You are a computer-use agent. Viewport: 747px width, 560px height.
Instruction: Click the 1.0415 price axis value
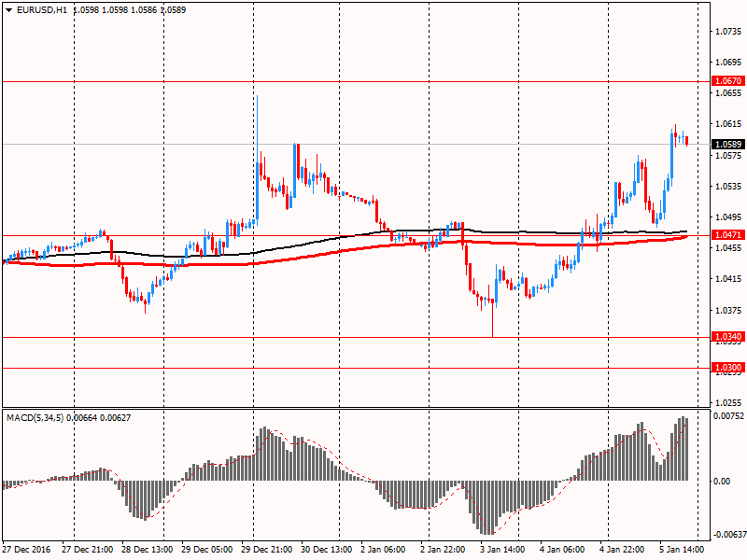click(x=729, y=279)
